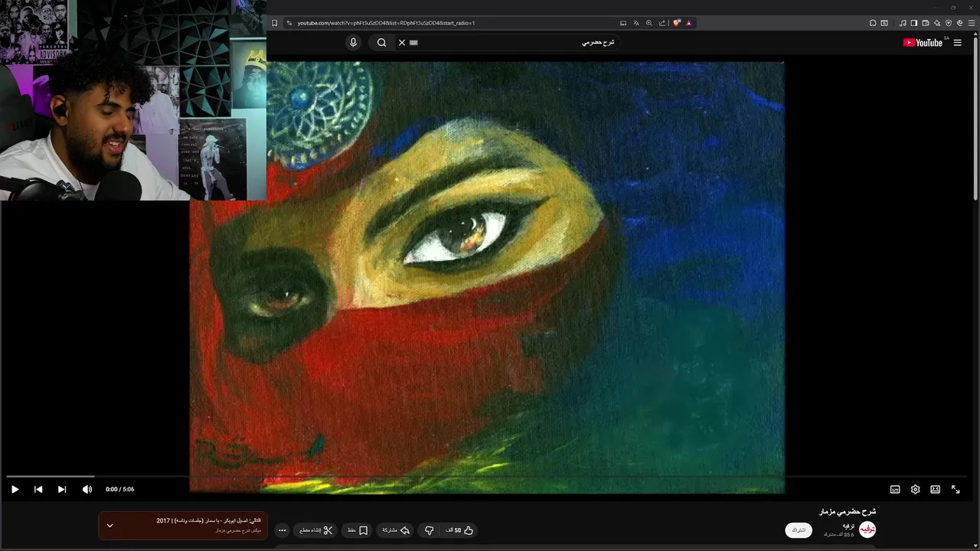Toggle the browser sidebar panel
Image resolution: width=980 pixels, height=551 pixels.
click(x=914, y=23)
